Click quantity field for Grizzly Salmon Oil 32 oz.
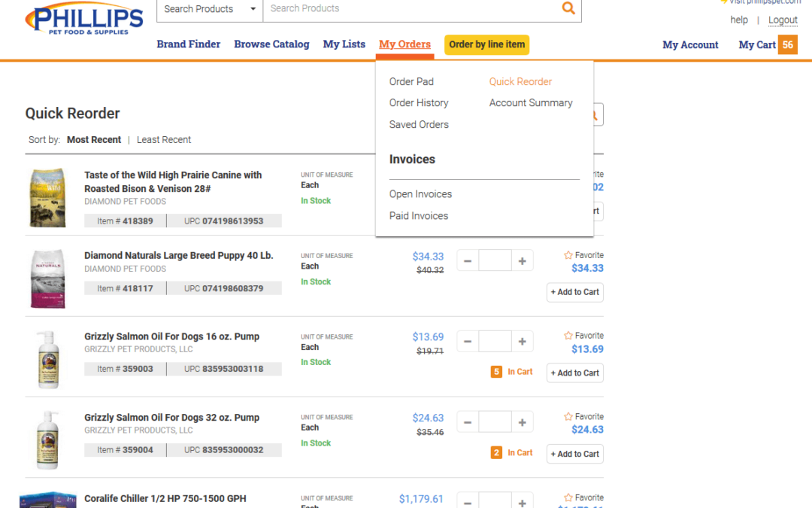 495,422
